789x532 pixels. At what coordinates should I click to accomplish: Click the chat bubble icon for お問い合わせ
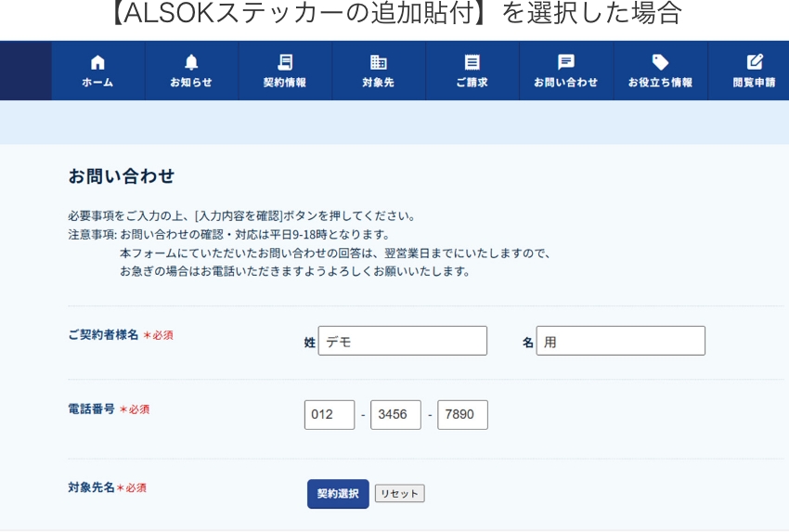click(566, 62)
